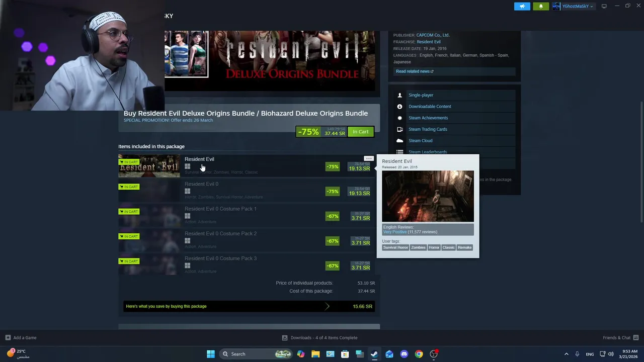Select the Horror user tag in the tooltip
Image resolution: width=644 pixels, height=362 pixels.
pyautogui.click(x=434, y=247)
